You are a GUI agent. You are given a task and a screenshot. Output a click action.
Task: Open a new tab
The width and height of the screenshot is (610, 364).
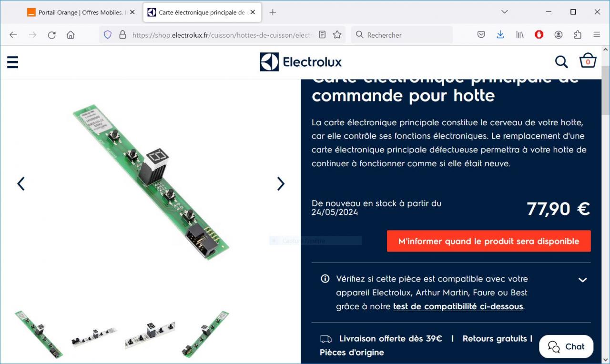(x=273, y=12)
